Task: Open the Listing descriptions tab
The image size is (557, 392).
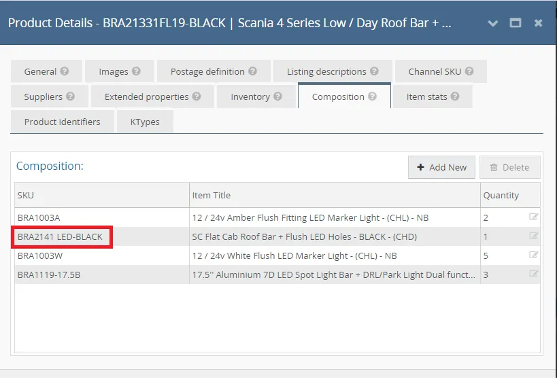Action: pyautogui.click(x=333, y=71)
